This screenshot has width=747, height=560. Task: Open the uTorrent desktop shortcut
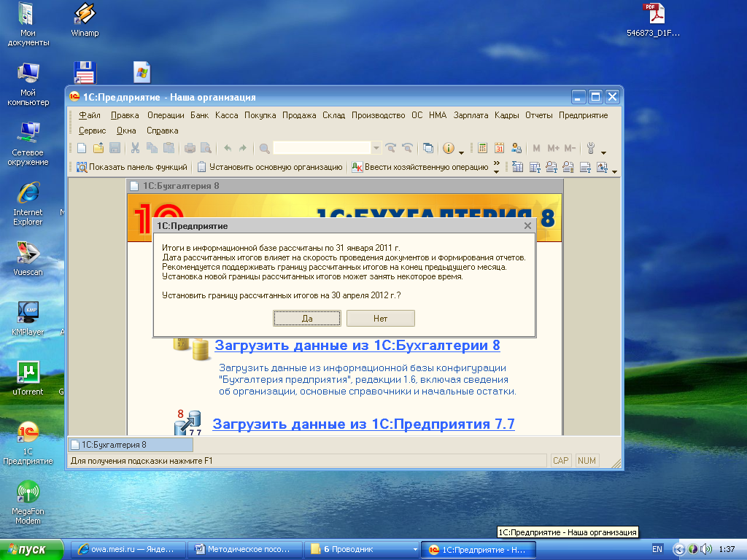click(28, 378)
